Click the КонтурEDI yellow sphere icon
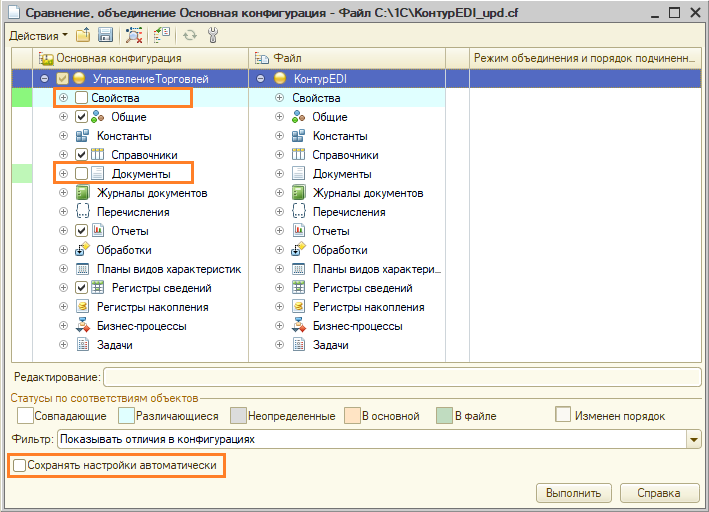 (x=280, y=78)
